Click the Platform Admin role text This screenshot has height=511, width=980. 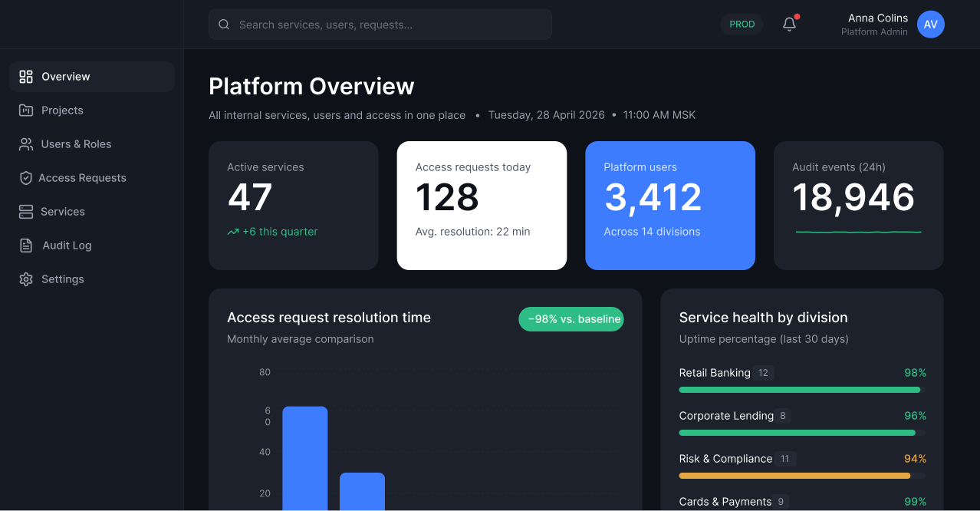(x=874, y=32)
